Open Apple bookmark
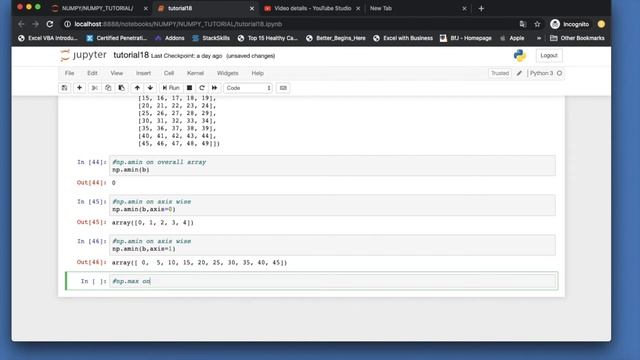This screenshot has height=360, width=640. click(x=512, y=38)
